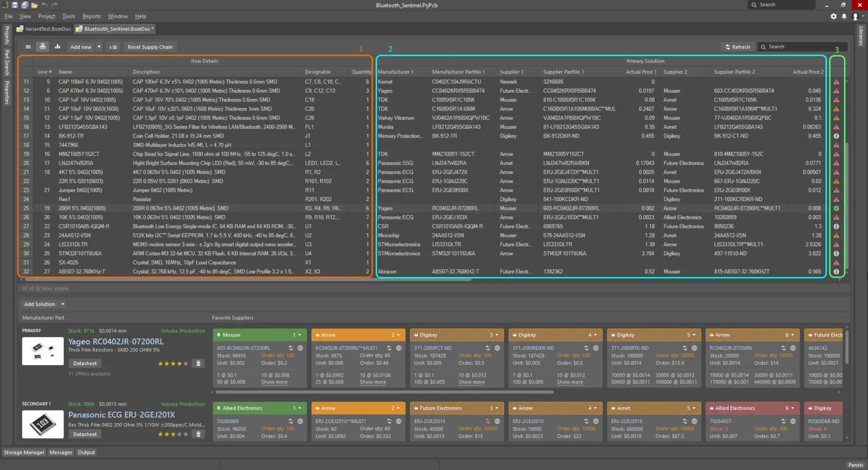Click green check status icon for row 25
Image resolution: width=868 pixels, height=470 pixels.
[x=836, y=208]
